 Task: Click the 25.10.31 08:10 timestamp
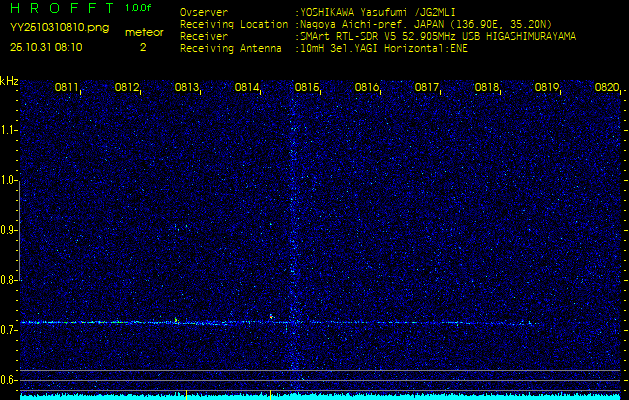46,46
